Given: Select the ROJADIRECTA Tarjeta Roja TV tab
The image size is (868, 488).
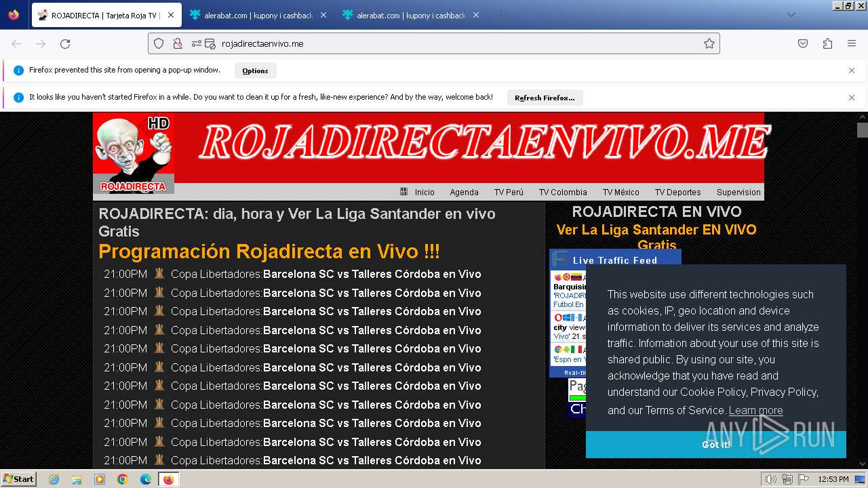Looking at the screenshot, I should click(x=106, y=15).
